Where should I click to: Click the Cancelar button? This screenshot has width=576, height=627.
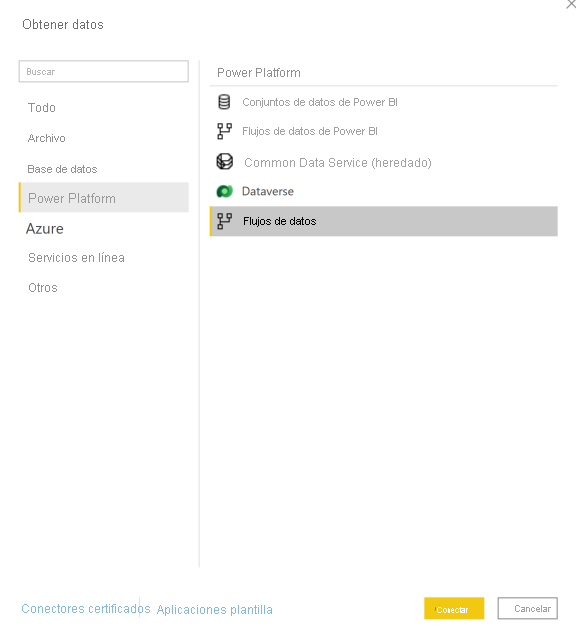528,609
